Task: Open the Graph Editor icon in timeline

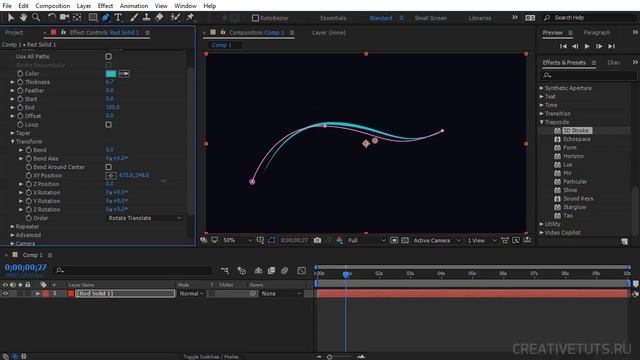Action: pyautogui.click(x=302, y=270)
